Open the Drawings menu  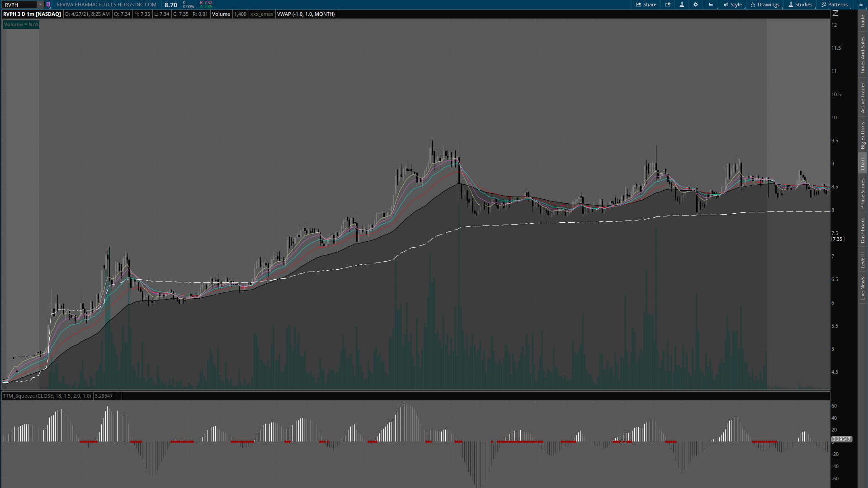coord(765,5)
